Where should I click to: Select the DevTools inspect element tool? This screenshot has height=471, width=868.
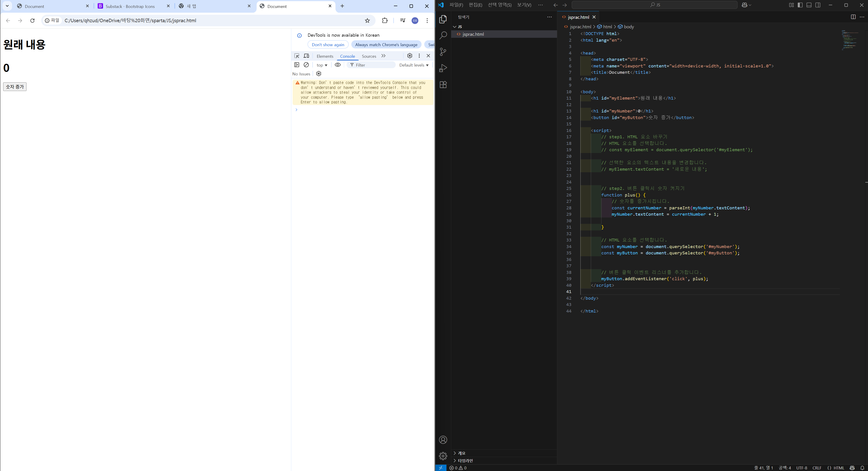tap(297, 56)
